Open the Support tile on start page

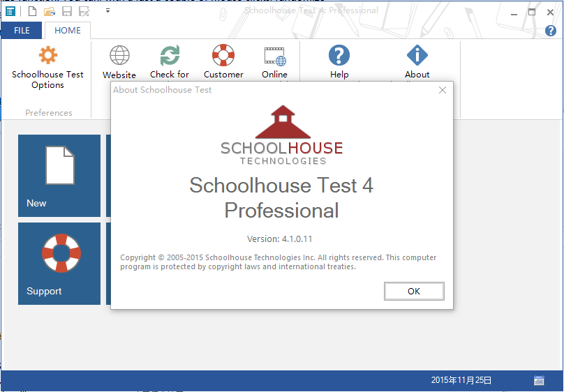[59, 264]
